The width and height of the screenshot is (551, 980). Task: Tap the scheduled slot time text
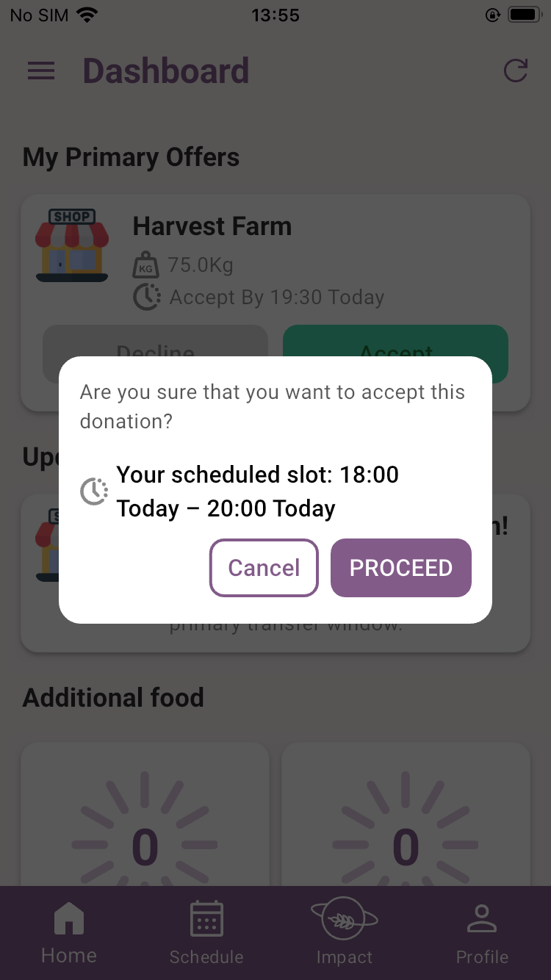tap(257, 491)
